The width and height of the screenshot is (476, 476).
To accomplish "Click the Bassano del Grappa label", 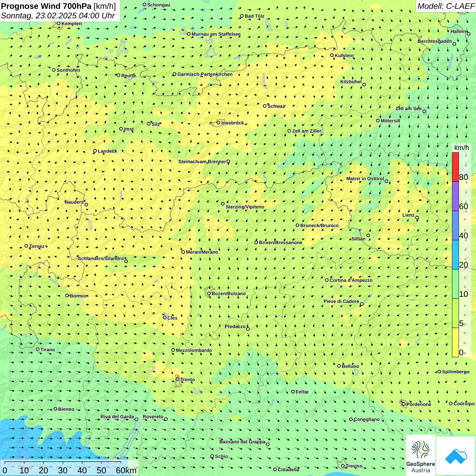I will [242, 442].
